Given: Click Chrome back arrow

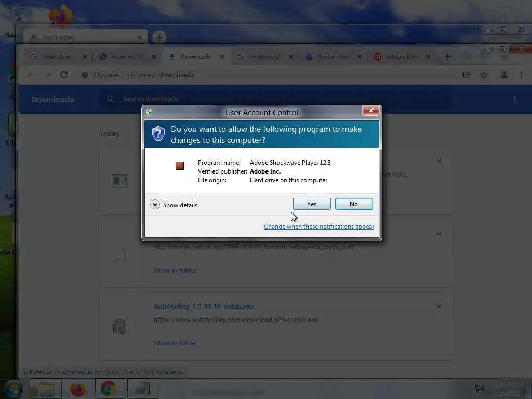Looking at the screenshot, I should pos(31,75).
